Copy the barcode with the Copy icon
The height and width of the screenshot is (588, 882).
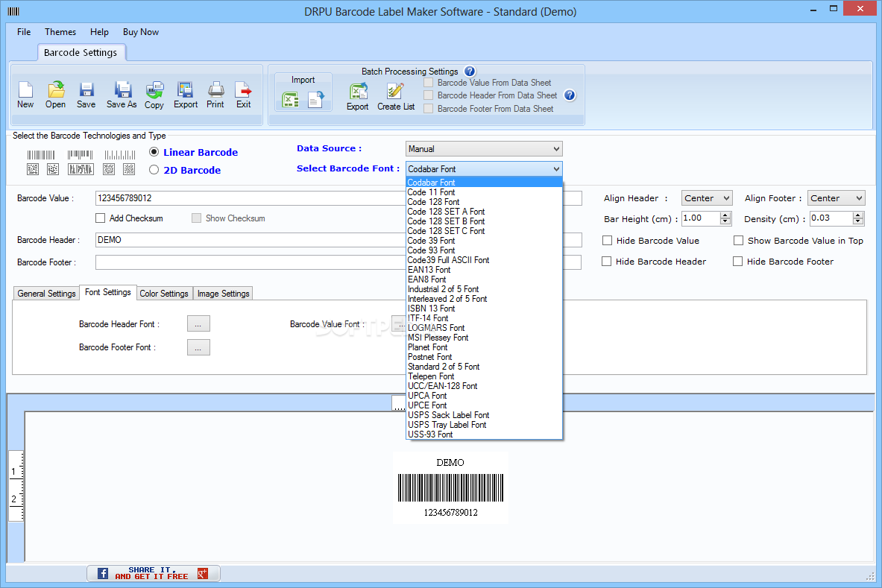click(154, 90)
